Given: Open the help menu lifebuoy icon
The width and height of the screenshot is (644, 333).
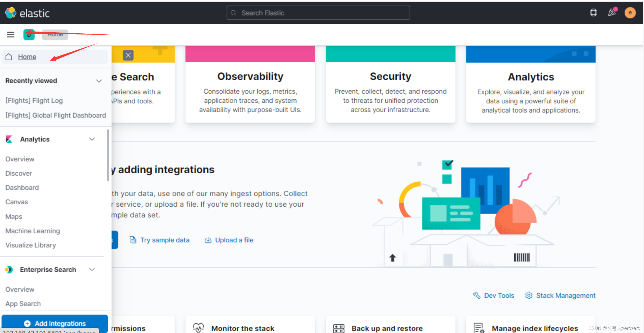Looking at the screenshot, I should point(593,12).
